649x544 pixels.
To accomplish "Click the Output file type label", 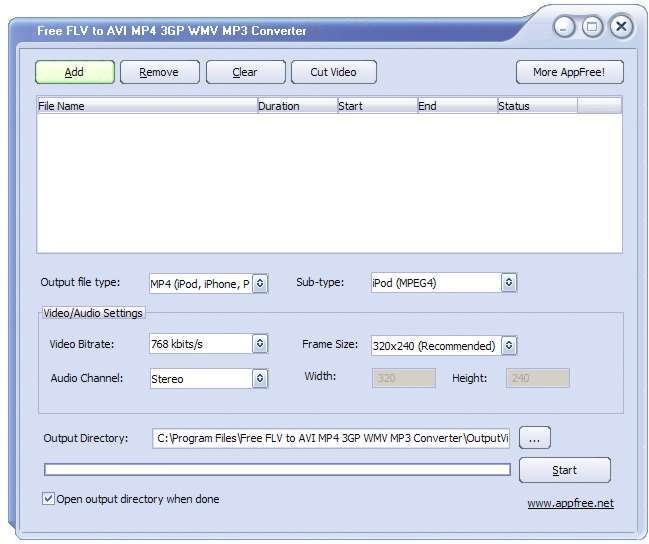I will [x=80, y=282].
